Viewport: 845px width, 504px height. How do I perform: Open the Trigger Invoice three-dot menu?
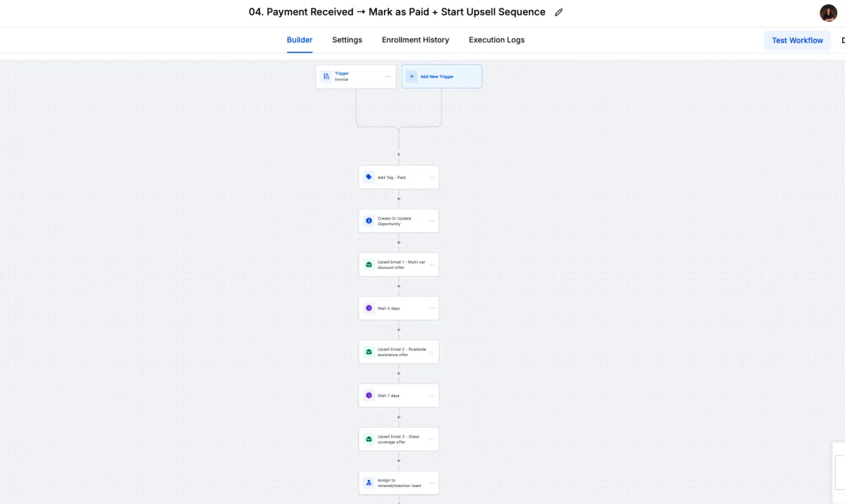(x=388, y=77)
